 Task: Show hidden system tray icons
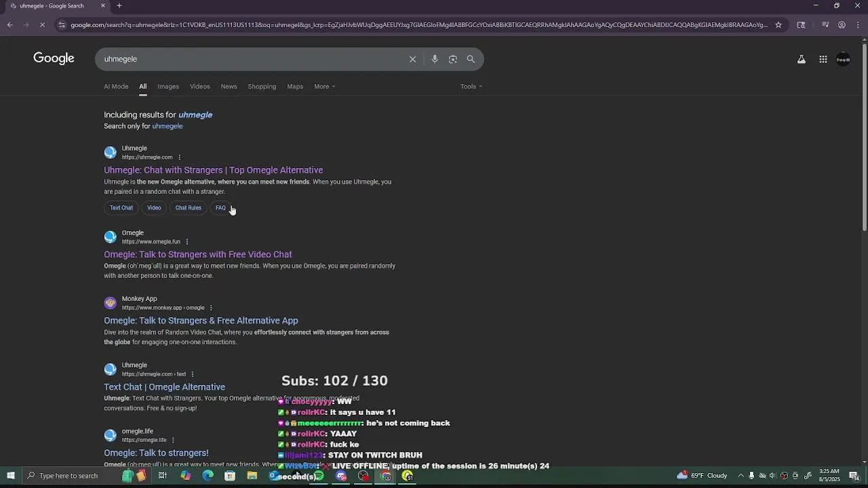pyautogui.click(x=741, y=476)
